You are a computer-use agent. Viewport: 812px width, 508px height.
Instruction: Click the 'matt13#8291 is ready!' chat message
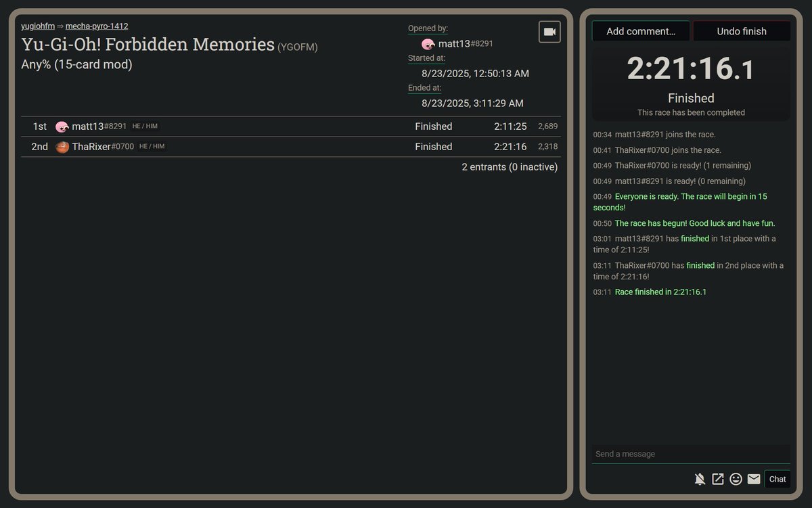[680, 181]
